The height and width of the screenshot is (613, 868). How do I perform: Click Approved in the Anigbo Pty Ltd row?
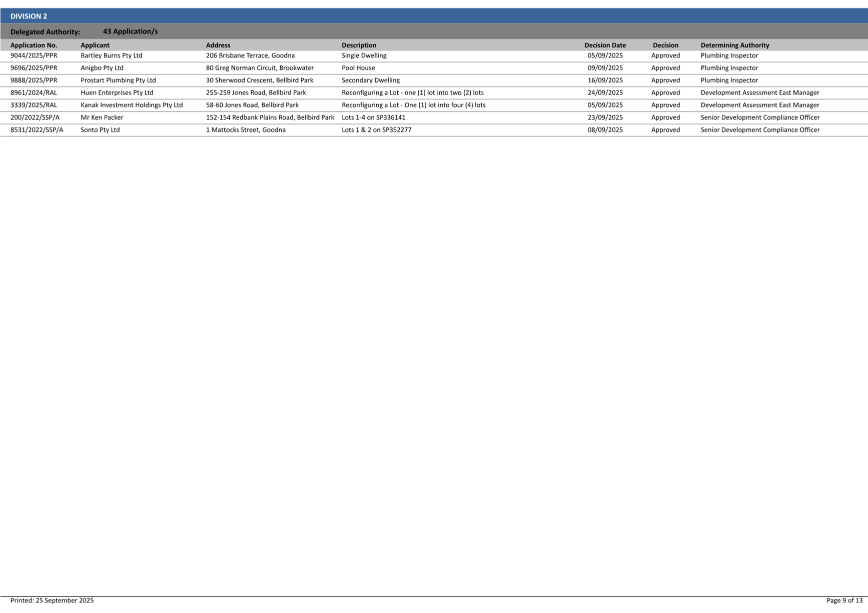point(665,68)
